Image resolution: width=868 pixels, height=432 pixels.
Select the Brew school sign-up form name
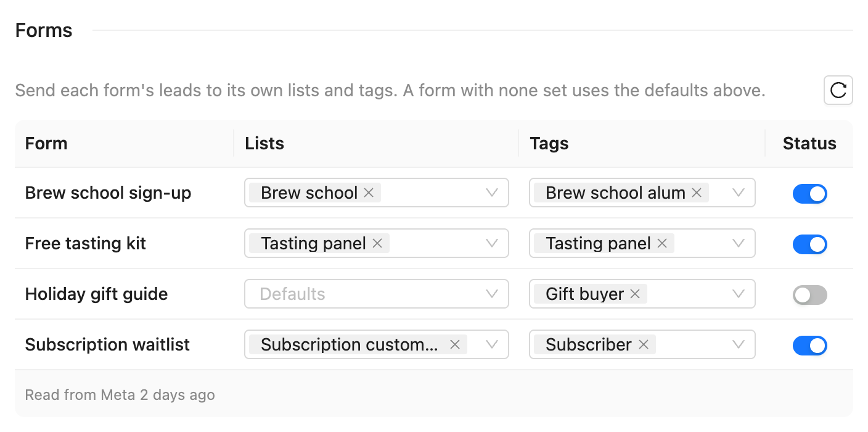108,193
